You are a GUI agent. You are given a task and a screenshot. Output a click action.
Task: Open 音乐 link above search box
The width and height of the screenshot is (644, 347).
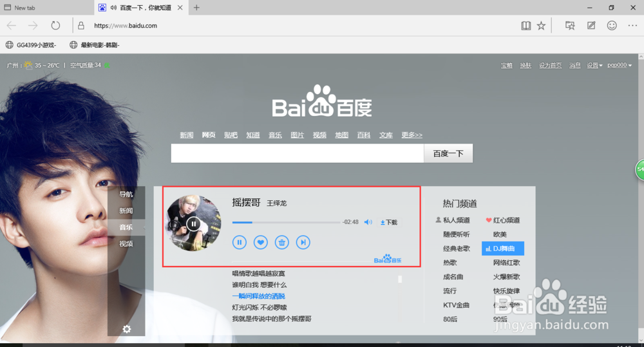pos(275,135)
